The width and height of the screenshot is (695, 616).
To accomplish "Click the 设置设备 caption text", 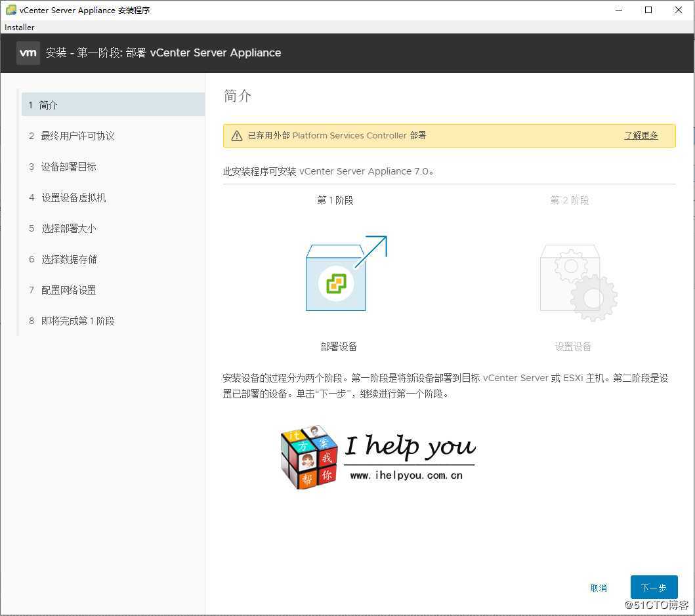I will [573, 346].
